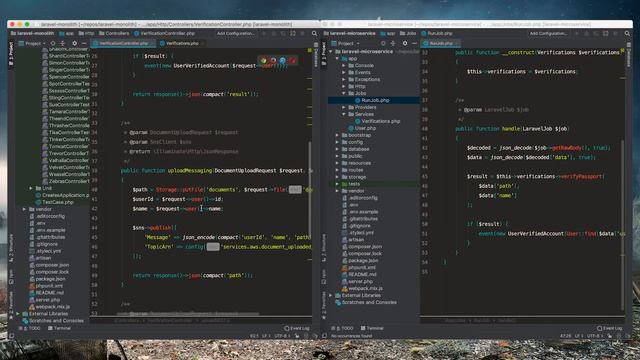Select RunJob.php editor tab
Image resolution: width=640 pixels, height=360 pixels.
(x=441, y=43)
